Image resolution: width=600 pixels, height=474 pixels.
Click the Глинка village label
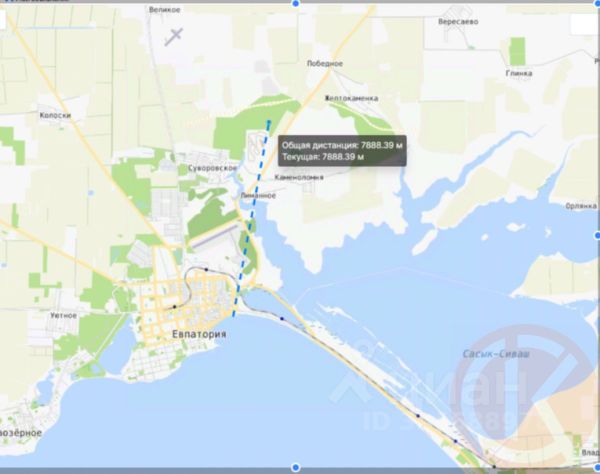click(519, 73)
